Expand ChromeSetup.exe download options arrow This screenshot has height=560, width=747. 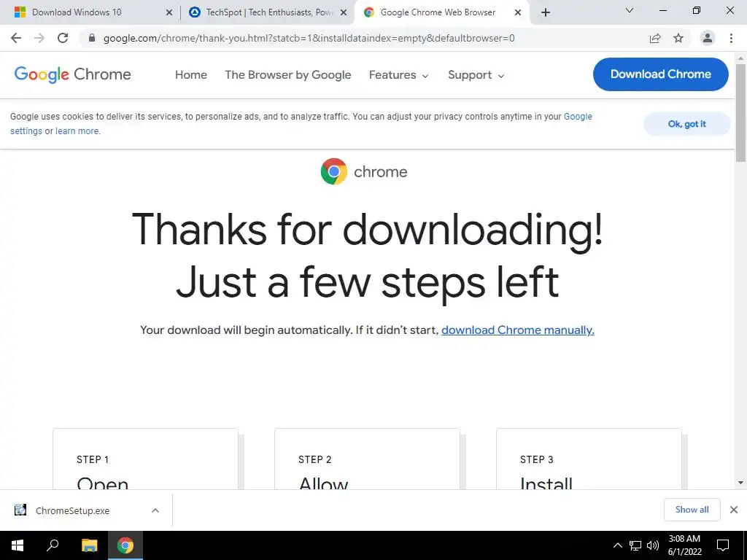point(155,510)
